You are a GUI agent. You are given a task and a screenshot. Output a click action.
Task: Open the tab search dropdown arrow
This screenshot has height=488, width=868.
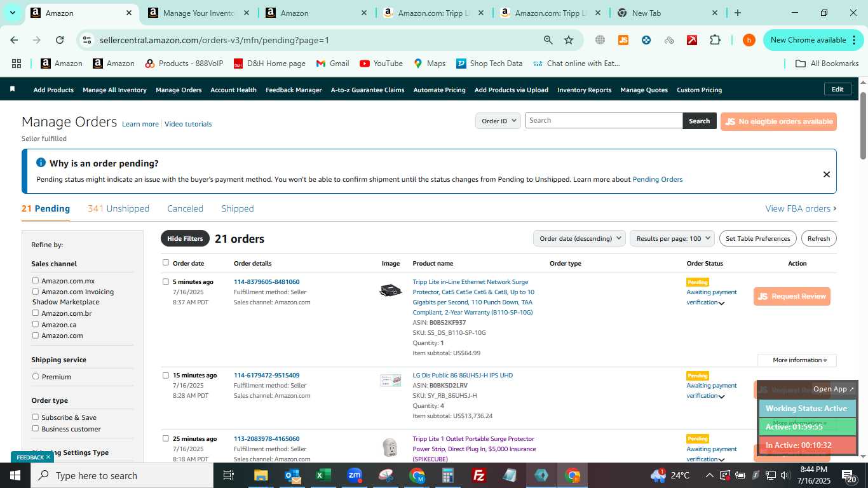[x=12, y=13]
